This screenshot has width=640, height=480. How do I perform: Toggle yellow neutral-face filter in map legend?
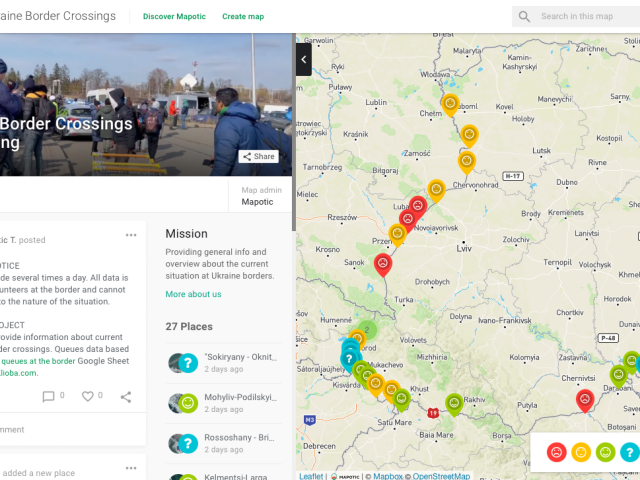(581, 452)
